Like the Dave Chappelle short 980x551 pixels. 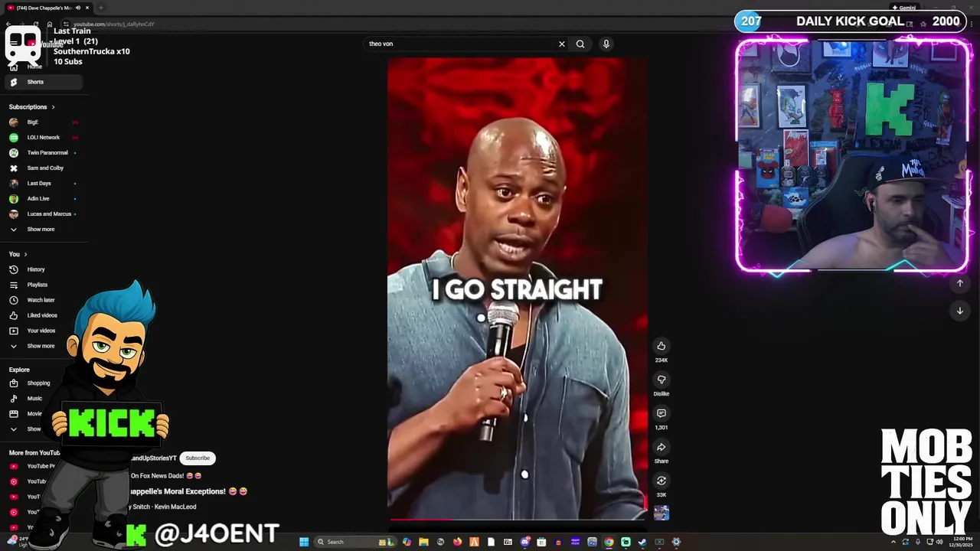tap(661, 346)
